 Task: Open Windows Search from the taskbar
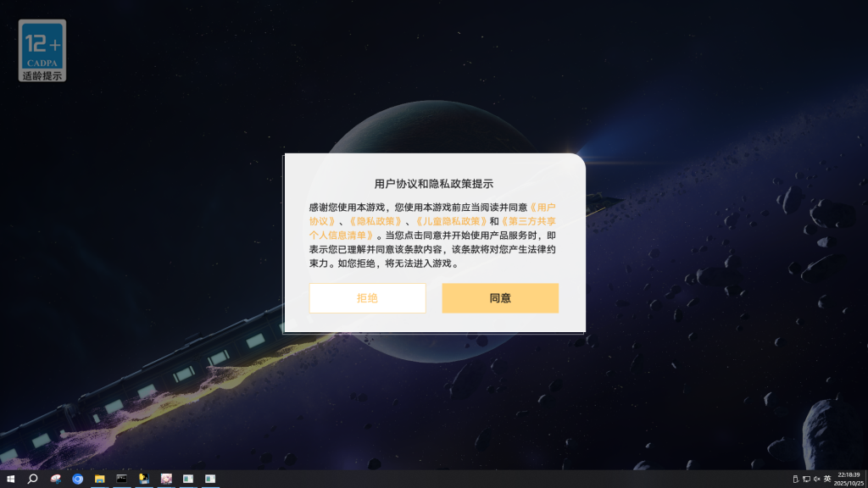click(x=31, y=479)
